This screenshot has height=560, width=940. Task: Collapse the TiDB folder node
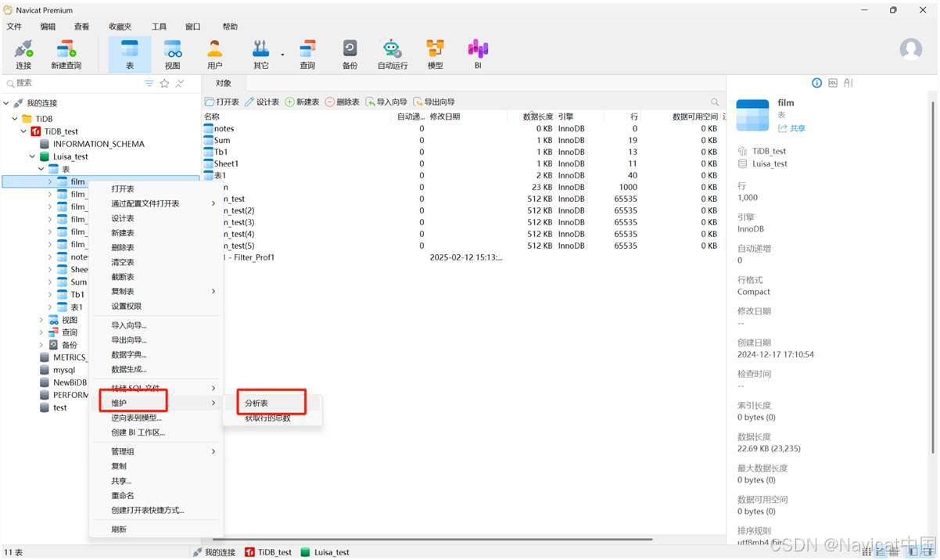(x=15, y=119)
